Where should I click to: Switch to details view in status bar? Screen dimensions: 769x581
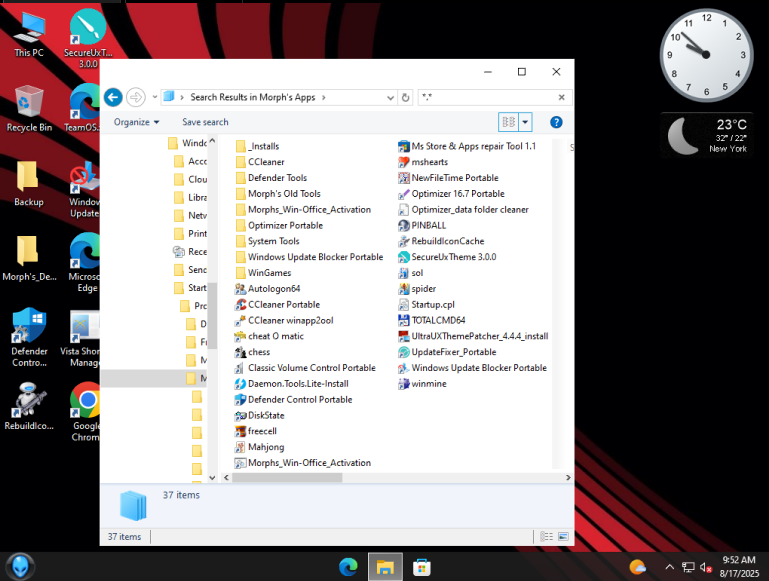coord(546,536)
